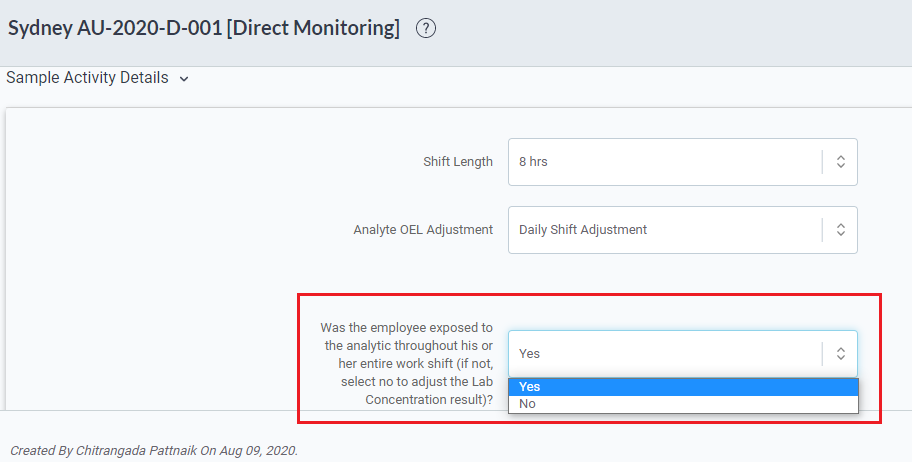This screenshot has width=912, height=462.
Task: Open the Shift Length combo box
Action: click(x=683, y=162)
